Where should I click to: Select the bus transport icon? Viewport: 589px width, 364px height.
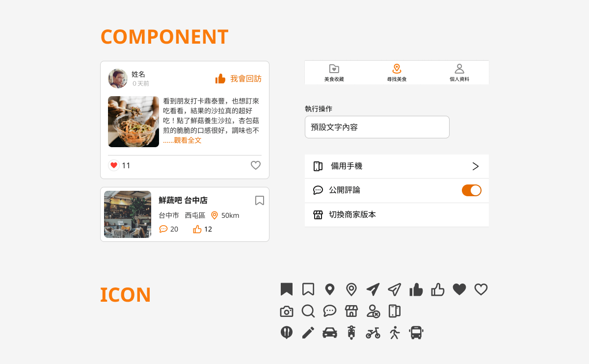[416, 333]
